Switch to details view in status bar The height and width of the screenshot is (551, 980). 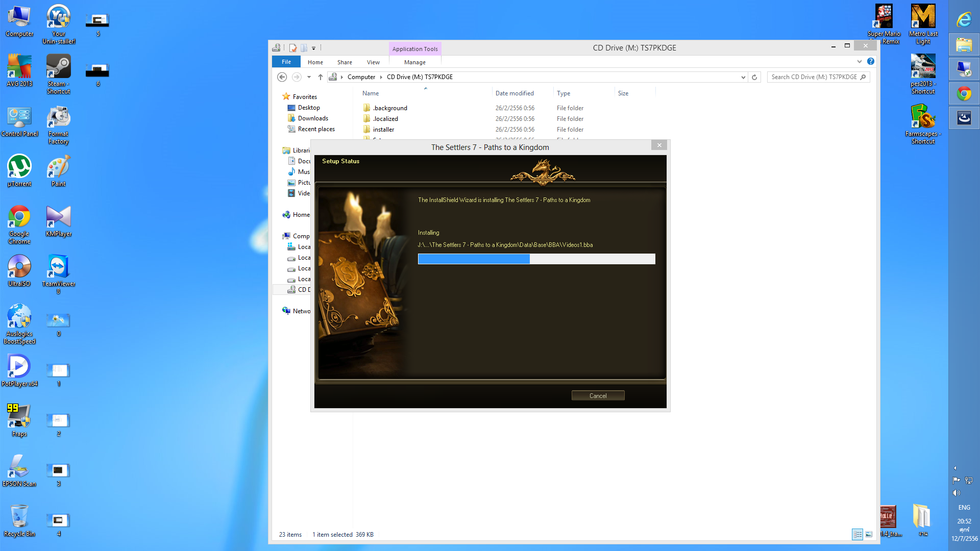click(857, 534)
